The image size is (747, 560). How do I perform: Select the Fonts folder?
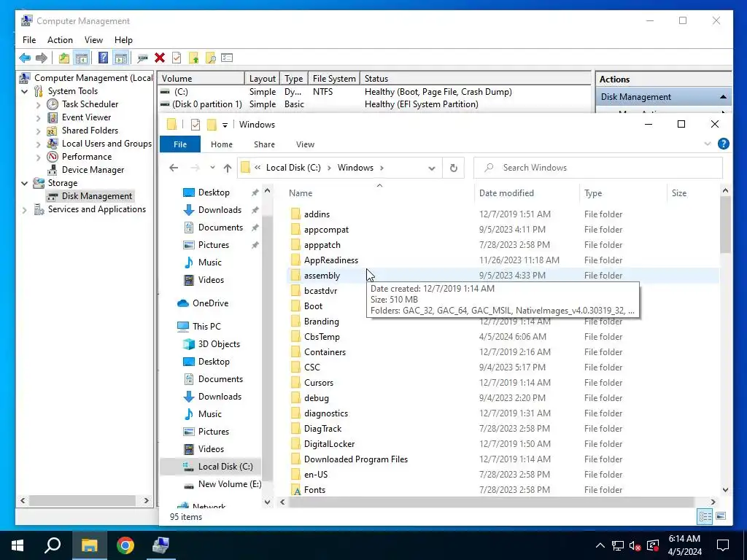click(314, 490)
